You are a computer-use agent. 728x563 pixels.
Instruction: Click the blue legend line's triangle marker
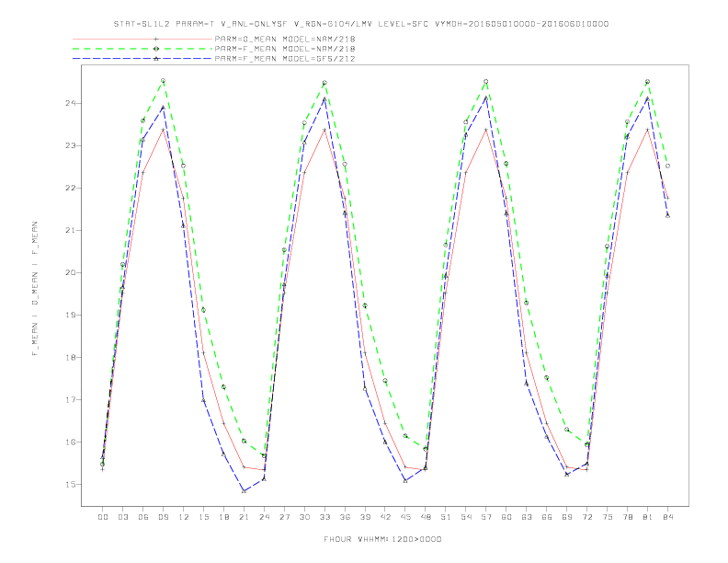click(x=156, y=59)
